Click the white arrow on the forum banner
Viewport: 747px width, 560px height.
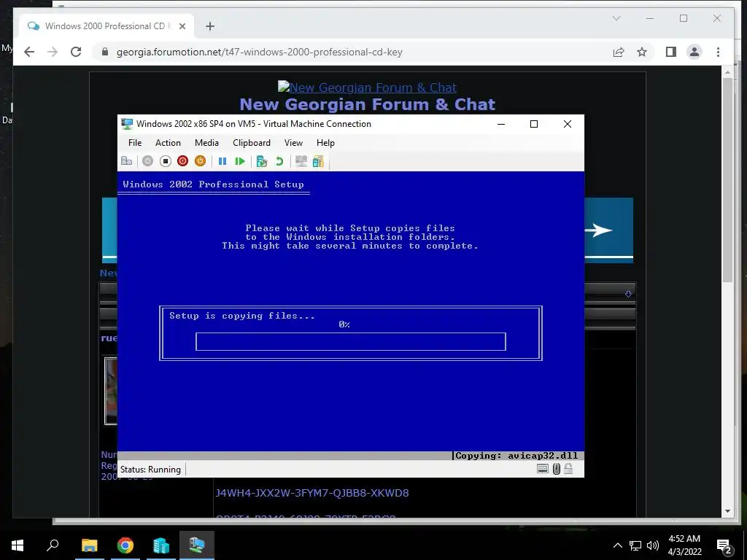pos(599,230)
